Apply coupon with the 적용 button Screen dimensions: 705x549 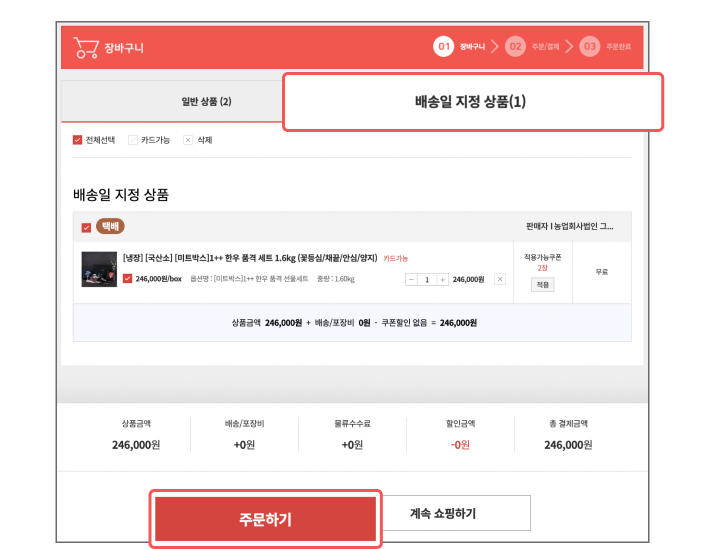pos(542,285)
